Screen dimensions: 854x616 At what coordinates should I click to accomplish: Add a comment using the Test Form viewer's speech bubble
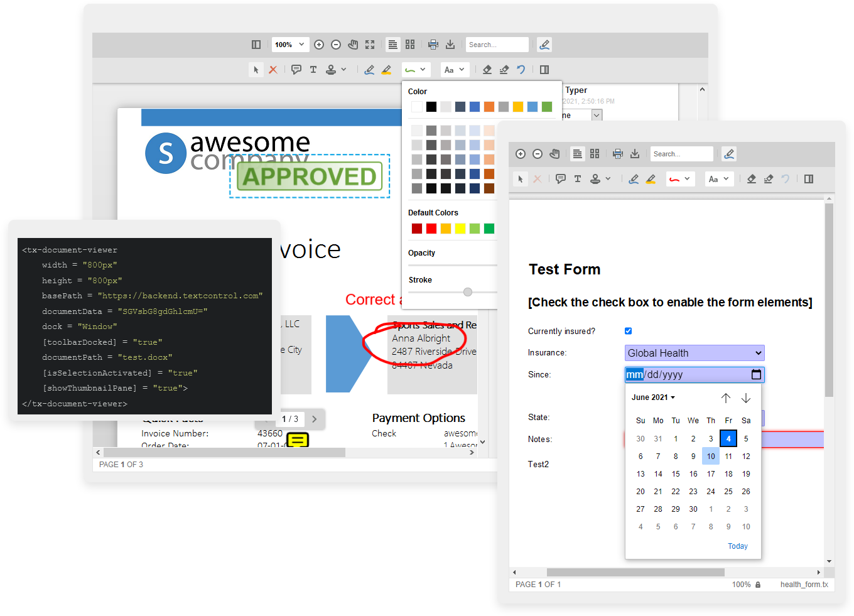[x=561, y=179]
